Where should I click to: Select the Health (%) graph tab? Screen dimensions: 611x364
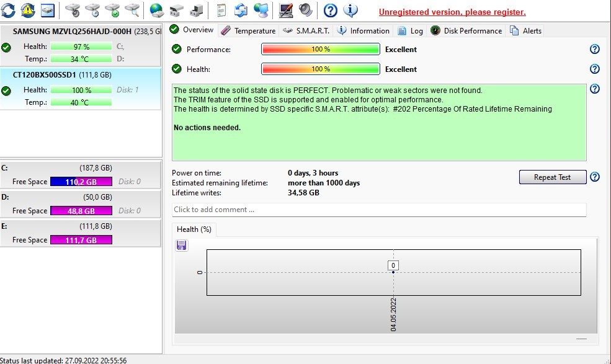[194, 229]
